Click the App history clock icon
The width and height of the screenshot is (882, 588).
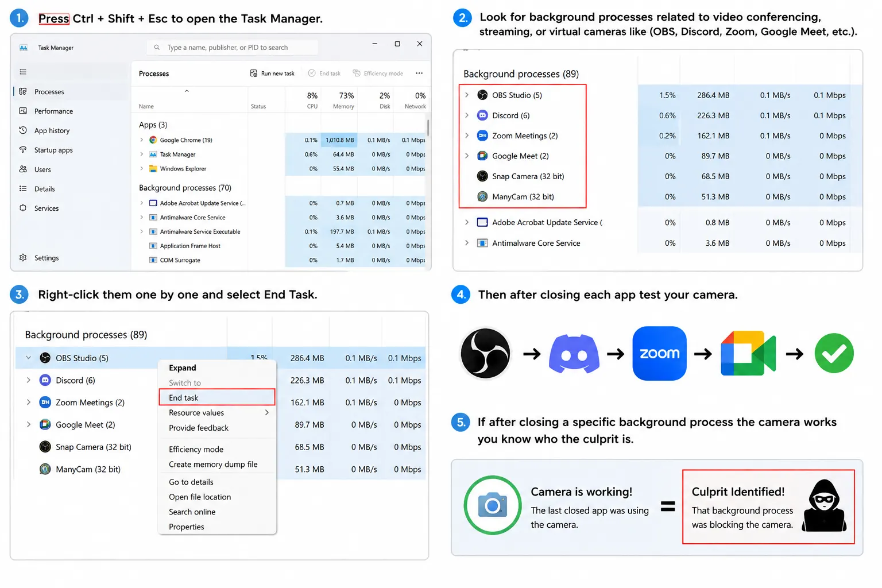click(x=23, y=130)
